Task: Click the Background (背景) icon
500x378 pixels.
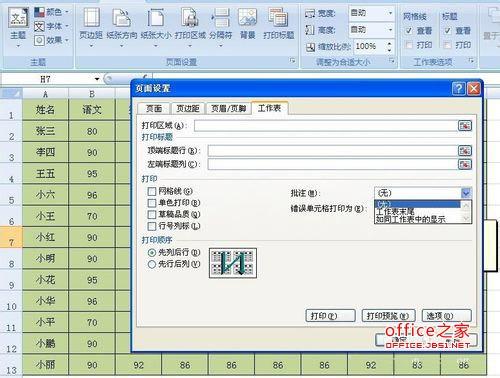Action: coord(247,23)
